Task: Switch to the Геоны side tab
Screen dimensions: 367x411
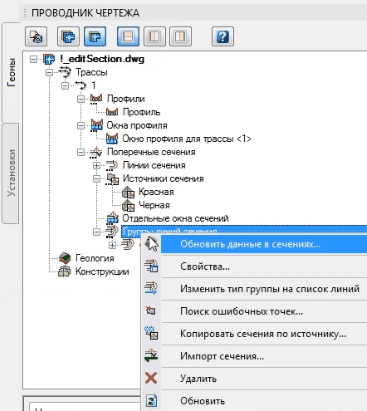Action: (x=11, y=72)
